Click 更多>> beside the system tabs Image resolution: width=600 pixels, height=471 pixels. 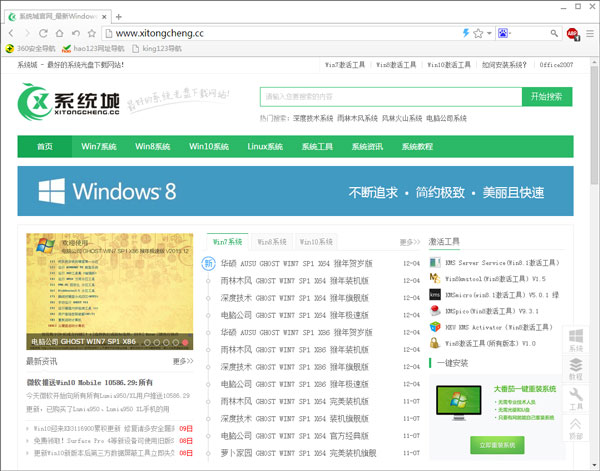click(x=410, y=242)
